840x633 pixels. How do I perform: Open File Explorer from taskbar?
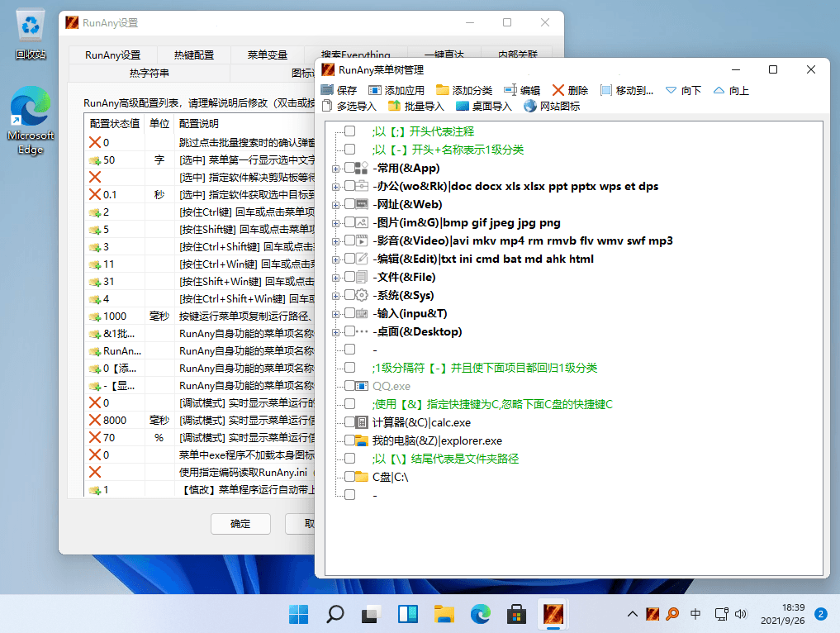[444, 614]
